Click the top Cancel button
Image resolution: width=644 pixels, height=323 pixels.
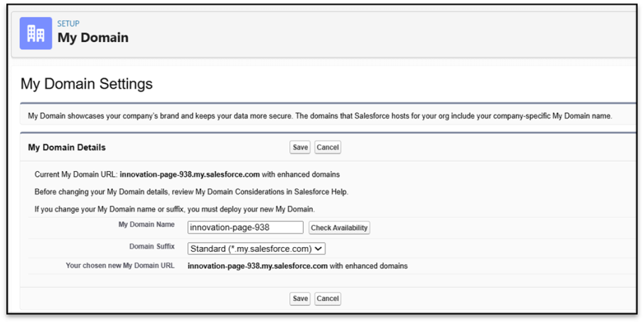coord(328,148)
